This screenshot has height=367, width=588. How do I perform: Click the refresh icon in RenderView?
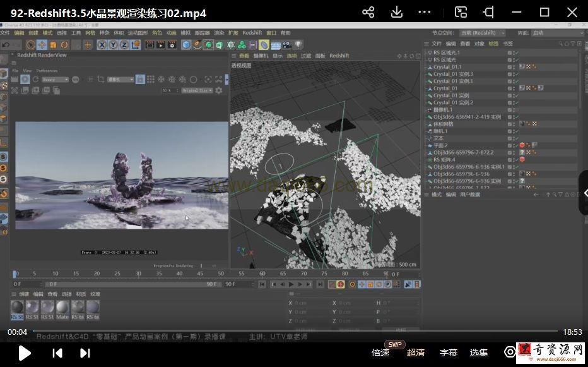[35, 79]
